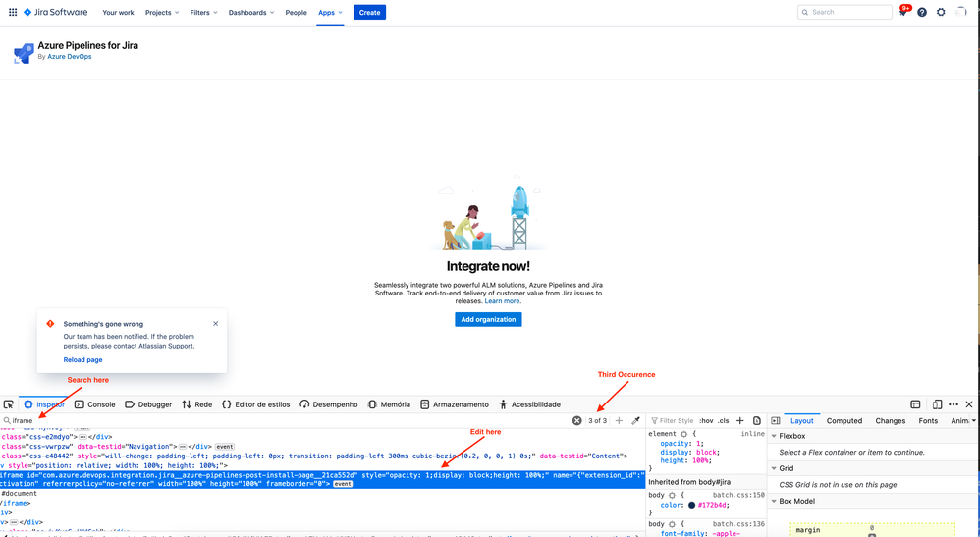
Task: Open the Jira app switcher grid
Action: click(13, 12)
